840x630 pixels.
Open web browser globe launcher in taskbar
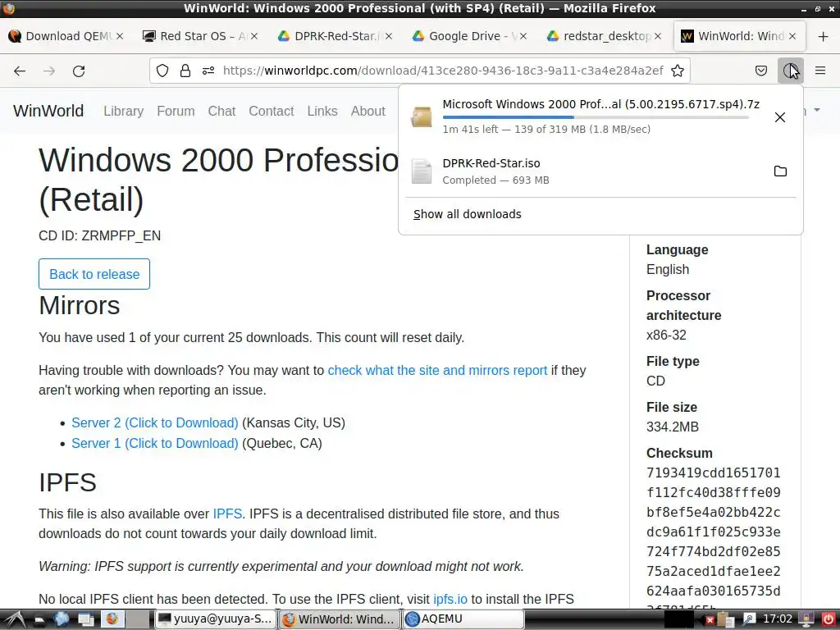62,619
